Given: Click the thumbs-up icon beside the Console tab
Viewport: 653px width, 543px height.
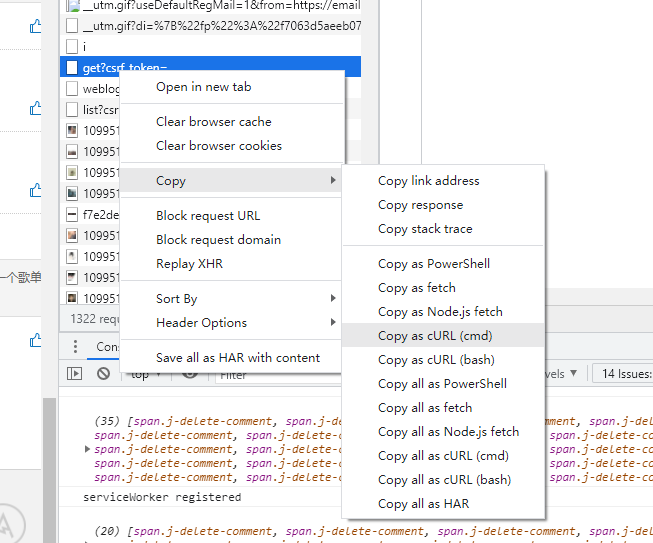Looking at the screenshot, I should point(35,340).
